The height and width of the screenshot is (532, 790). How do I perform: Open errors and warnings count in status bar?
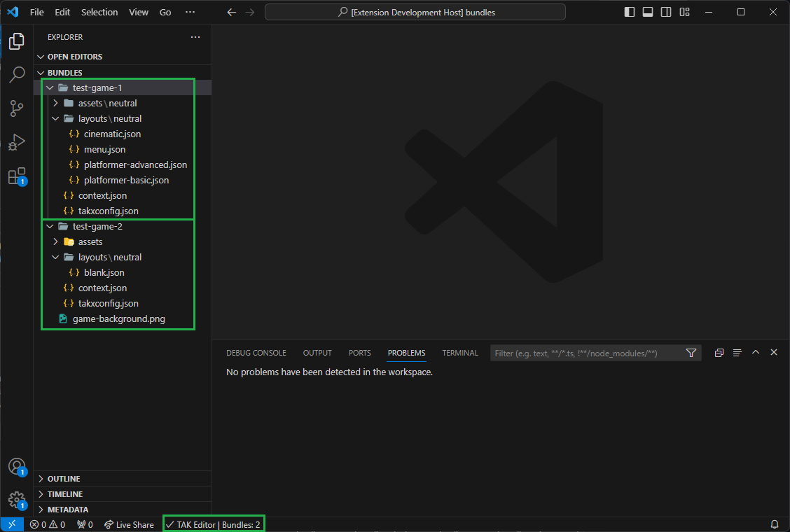pyautogui.click(x=48, y=524)
